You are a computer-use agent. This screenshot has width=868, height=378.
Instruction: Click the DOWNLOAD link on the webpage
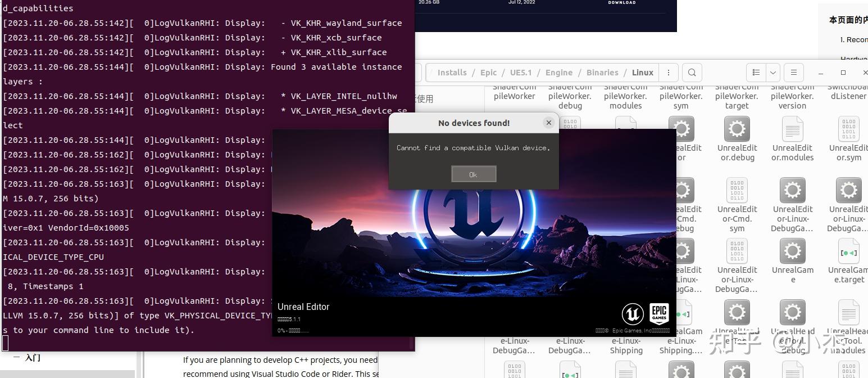pos(621,3)
